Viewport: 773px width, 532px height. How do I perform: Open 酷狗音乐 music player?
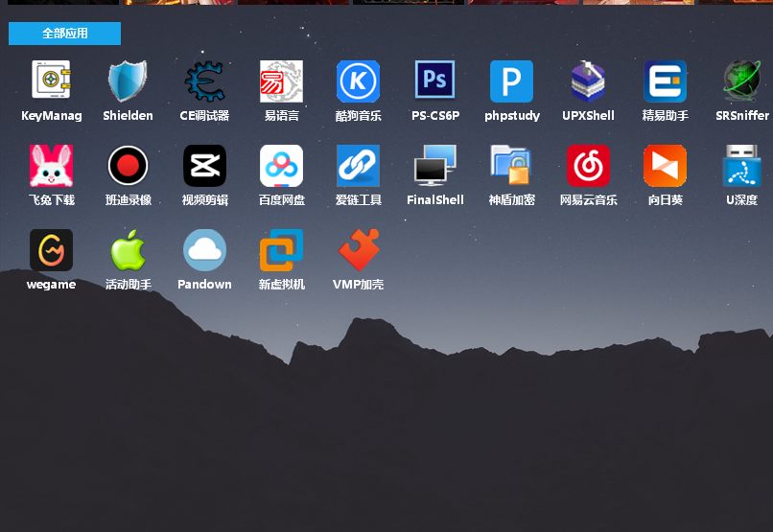point(358,81)
